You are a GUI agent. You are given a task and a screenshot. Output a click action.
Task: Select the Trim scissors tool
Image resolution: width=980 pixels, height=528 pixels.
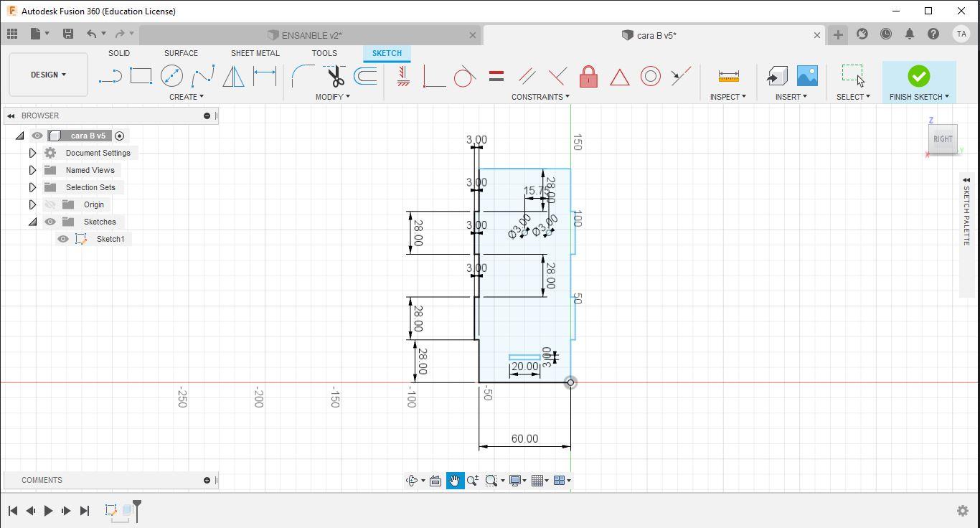point(335,76)
